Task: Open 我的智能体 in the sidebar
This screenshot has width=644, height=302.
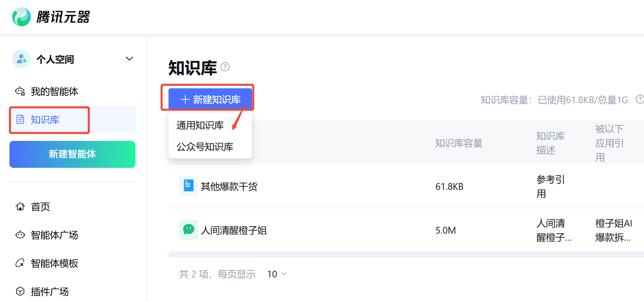Action: [54, 91]
